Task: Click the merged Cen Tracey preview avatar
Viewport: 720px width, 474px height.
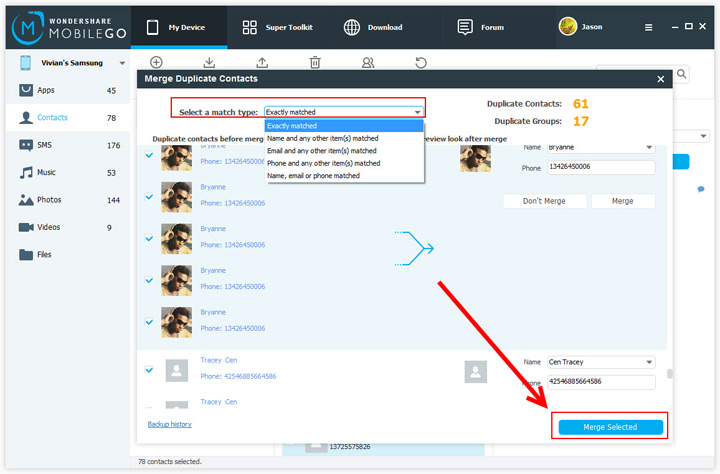Action: (475, 372)
